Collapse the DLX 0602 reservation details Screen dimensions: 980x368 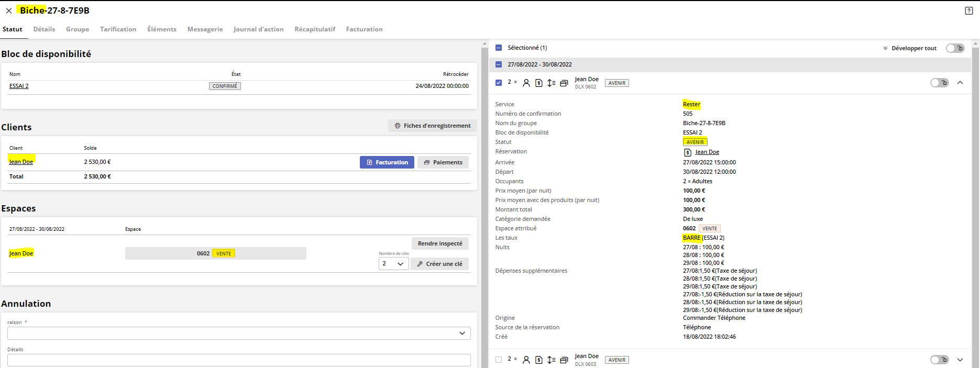[960, 83]
